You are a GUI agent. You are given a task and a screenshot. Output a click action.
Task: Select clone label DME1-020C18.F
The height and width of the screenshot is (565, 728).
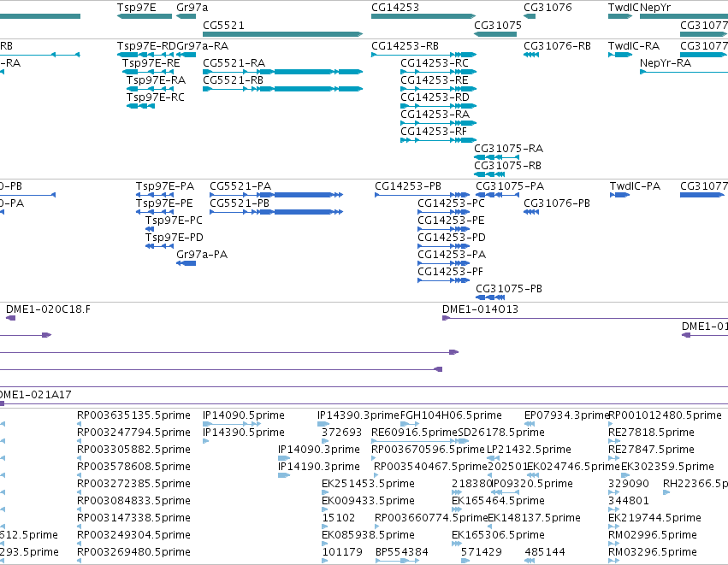pos(48,309)
